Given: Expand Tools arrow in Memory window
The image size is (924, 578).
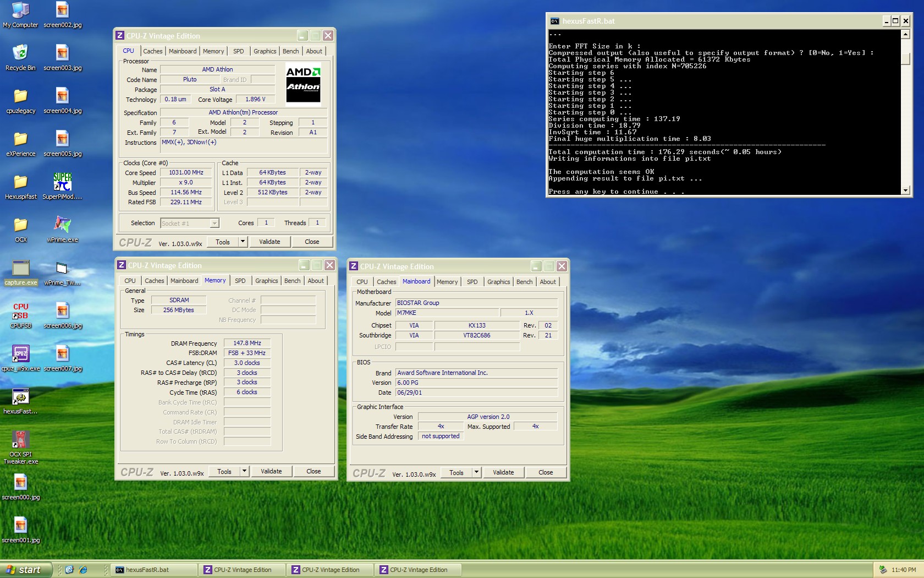Looking at the screenshot, I should coord(244,471).
